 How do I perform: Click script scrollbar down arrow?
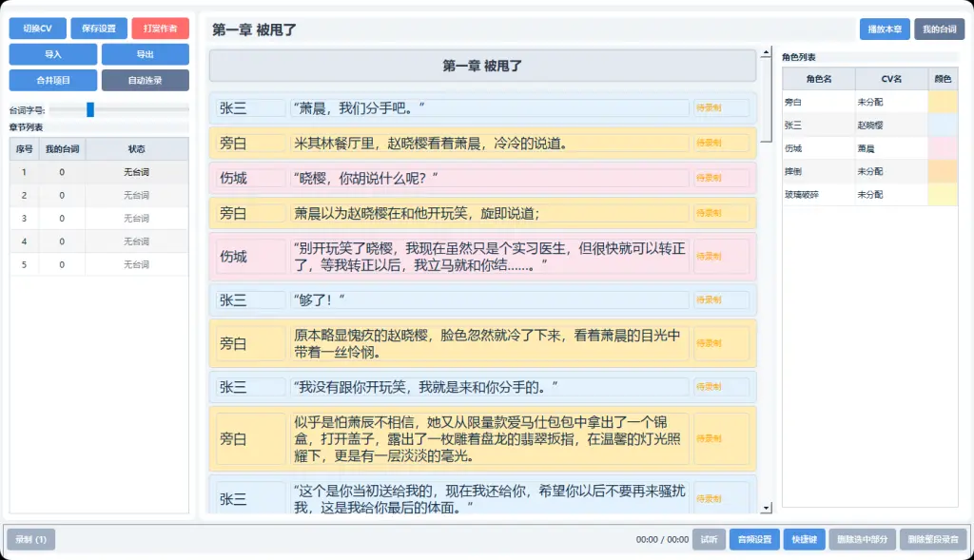766,508
